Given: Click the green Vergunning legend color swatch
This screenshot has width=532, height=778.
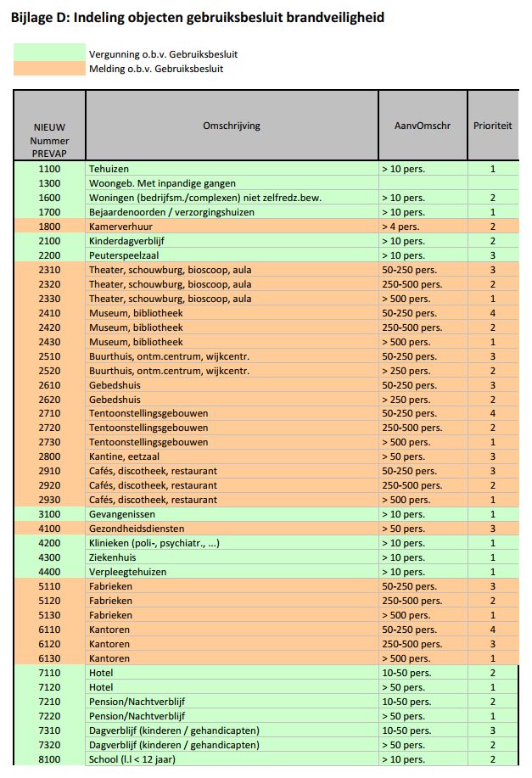Looking at the screenshot, I should [x=49, y=53].
